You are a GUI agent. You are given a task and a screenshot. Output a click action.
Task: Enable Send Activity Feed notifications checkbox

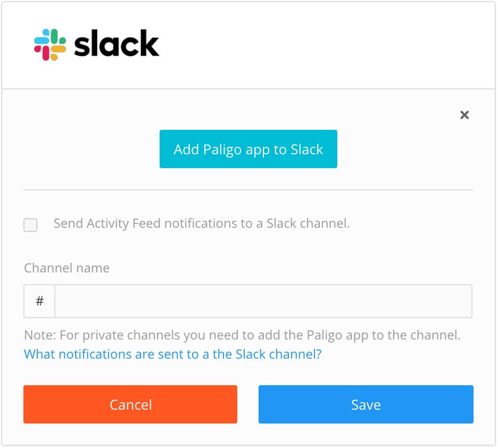point(30,225)
